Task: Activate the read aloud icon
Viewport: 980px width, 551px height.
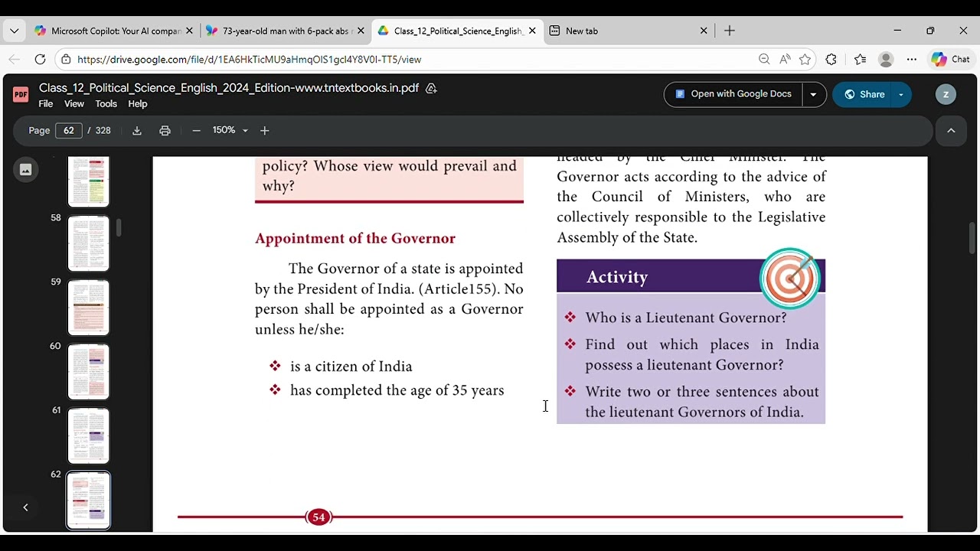Action: (785, 59)
